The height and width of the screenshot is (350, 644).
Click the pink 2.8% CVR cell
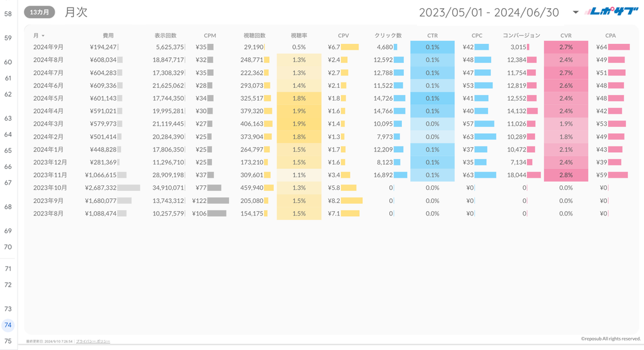click(x=566, y=175)
